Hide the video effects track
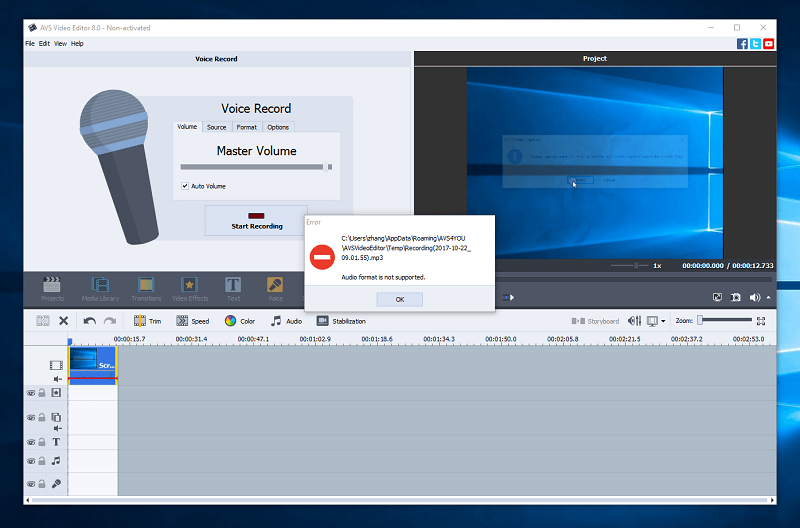The width and height of the screenshot is (800, 528). click(x=31, y=393)
